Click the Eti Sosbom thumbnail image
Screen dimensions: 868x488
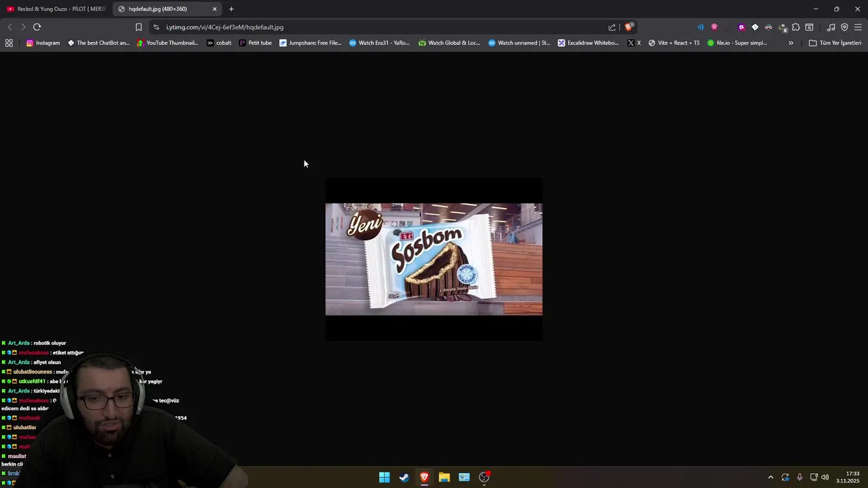tap(434, 260)
